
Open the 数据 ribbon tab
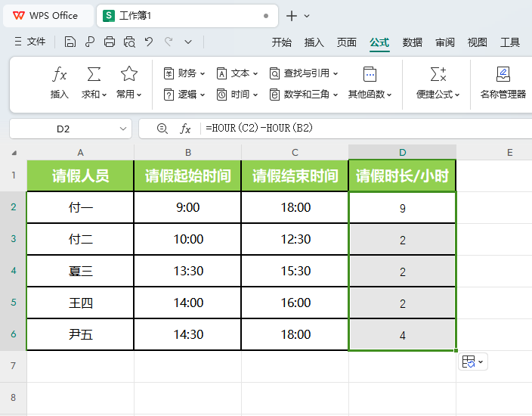[413, 42]
